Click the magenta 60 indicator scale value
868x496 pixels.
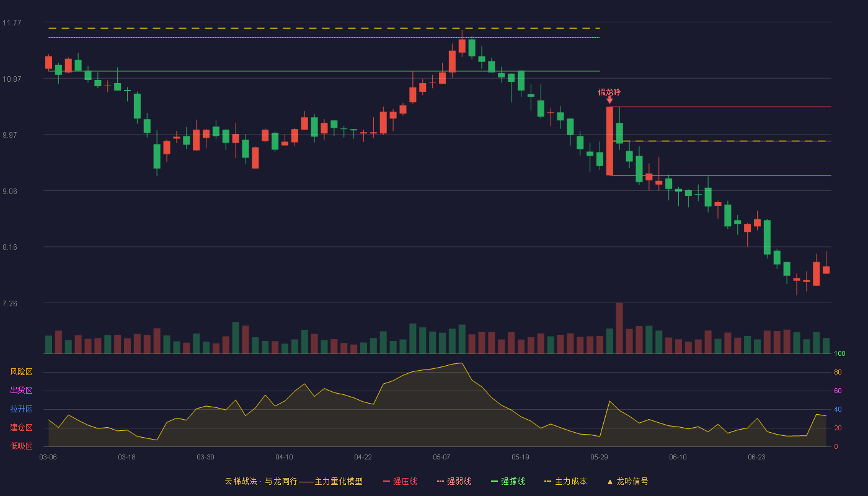click(x=838, y=391)
